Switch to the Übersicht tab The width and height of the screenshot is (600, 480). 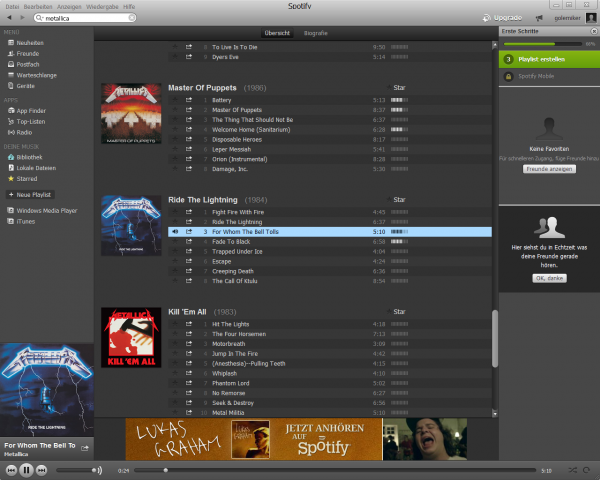(277, 33)
